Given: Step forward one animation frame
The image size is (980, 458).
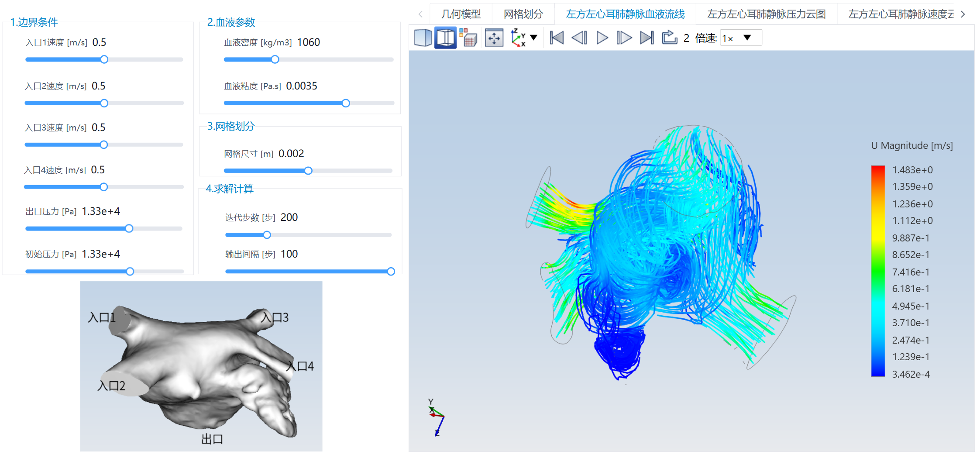Looking at the screenshot, I should pyautogui.click(x=624, y=38).
